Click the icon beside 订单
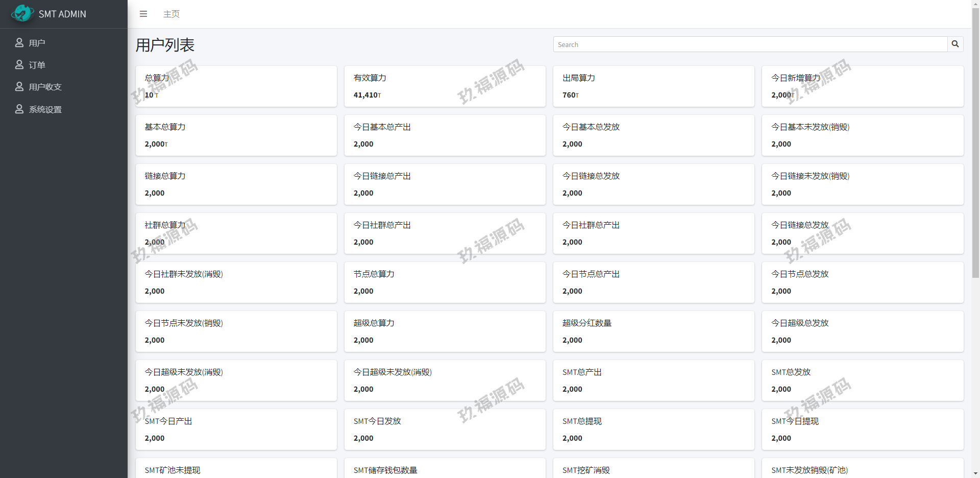The width and height of the screenshot is (980, 478). coord(19,65)
